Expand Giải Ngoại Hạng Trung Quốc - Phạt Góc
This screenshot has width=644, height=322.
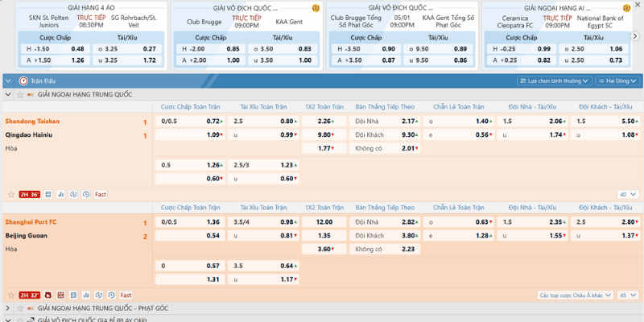click(8, 308)
